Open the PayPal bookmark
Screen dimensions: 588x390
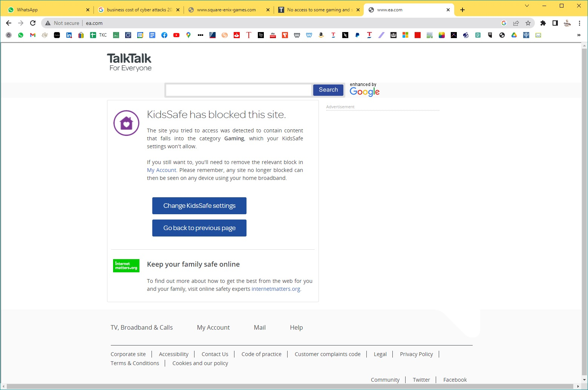point(357,35)
